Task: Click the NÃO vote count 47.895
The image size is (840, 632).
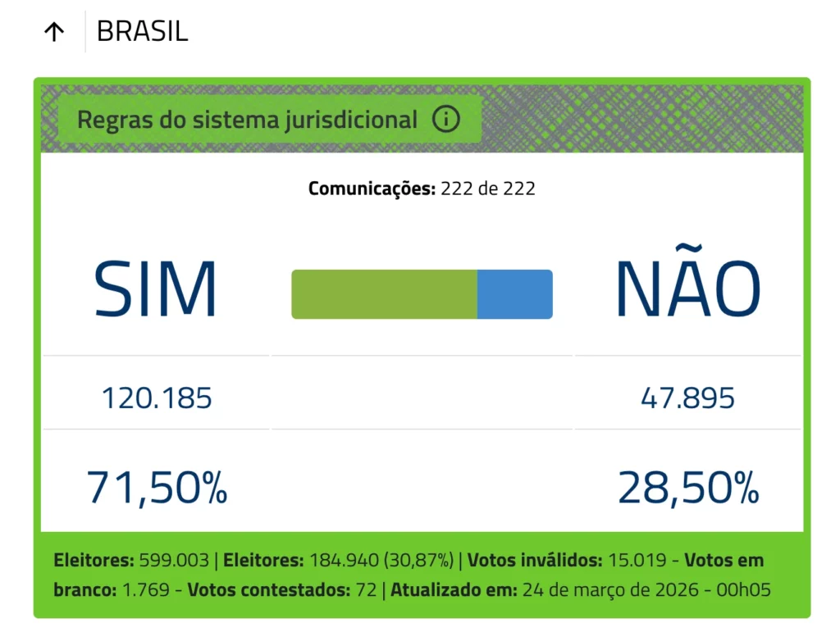Action: (x=687, y=399)
